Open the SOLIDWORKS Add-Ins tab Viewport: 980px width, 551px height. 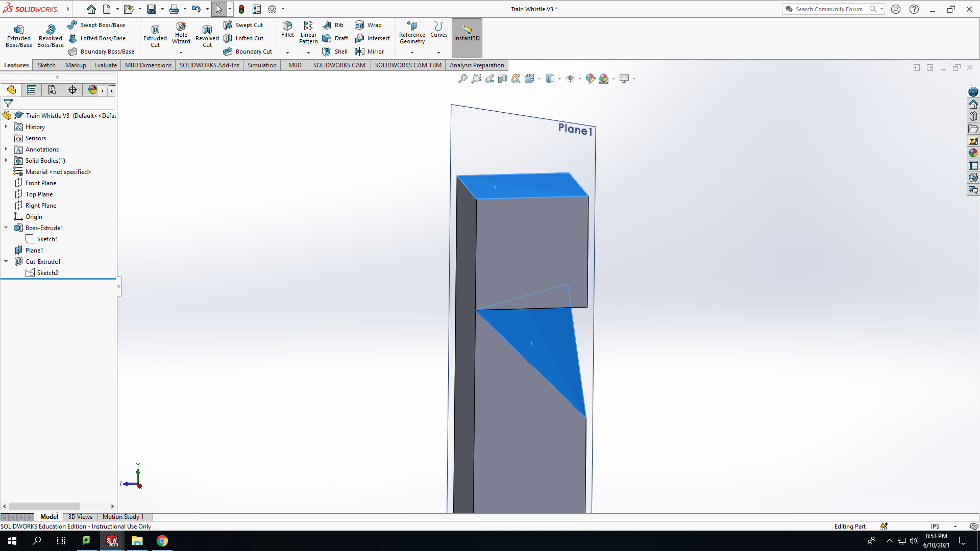209,65
